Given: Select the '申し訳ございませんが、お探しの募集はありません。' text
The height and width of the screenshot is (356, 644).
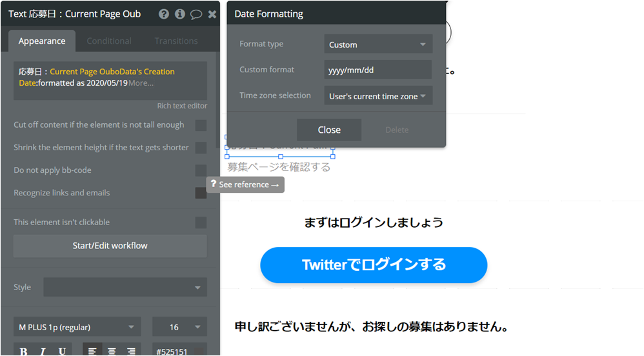Looking at the screenshot, I should [x=372, y=327].
